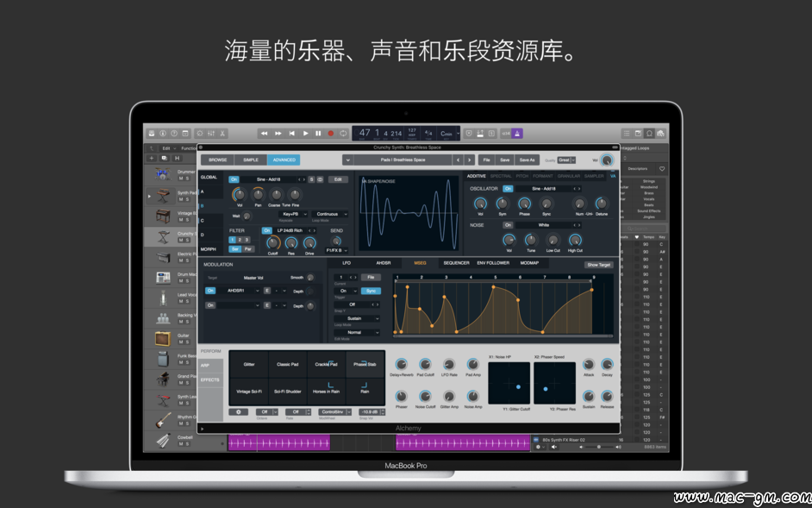Click the Show Target button
The width and height of the screenshot is (812, 508).
click(x=598, y=265)
